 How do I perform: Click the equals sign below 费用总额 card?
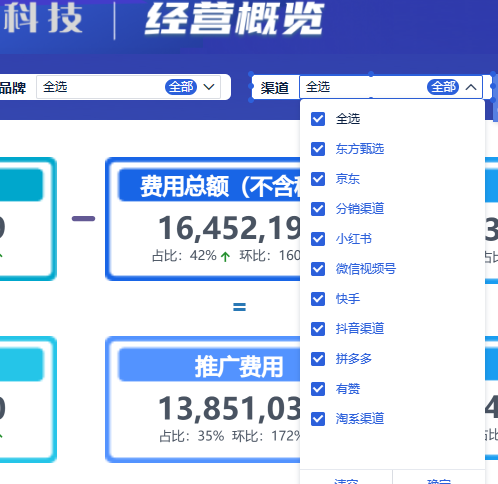coord(239,307)
